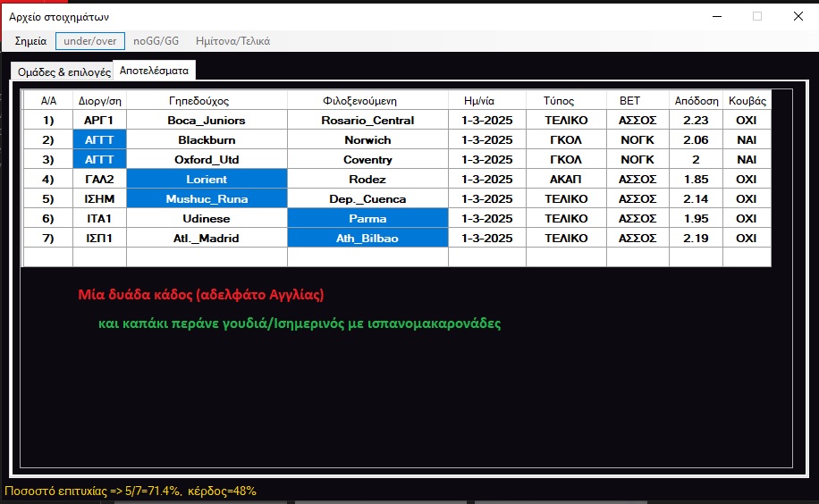Click the Γηπεδούχος column header
The height and width of the screenshot is (504, 819).
click(207, 100)
